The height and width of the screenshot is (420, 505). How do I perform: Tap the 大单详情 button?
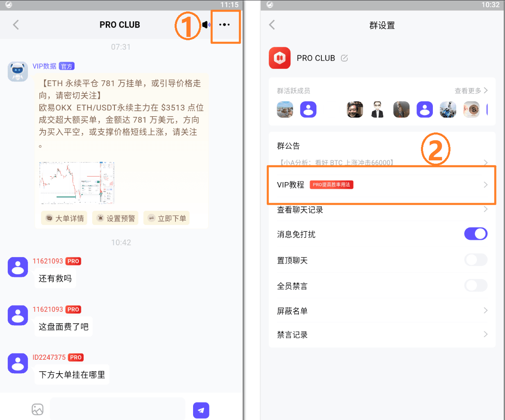point(64,219)
